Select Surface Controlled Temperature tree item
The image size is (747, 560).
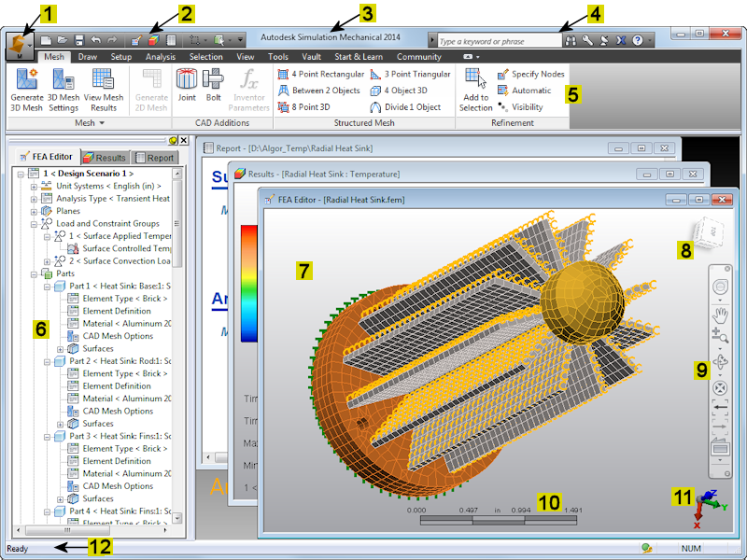(120, 248)
